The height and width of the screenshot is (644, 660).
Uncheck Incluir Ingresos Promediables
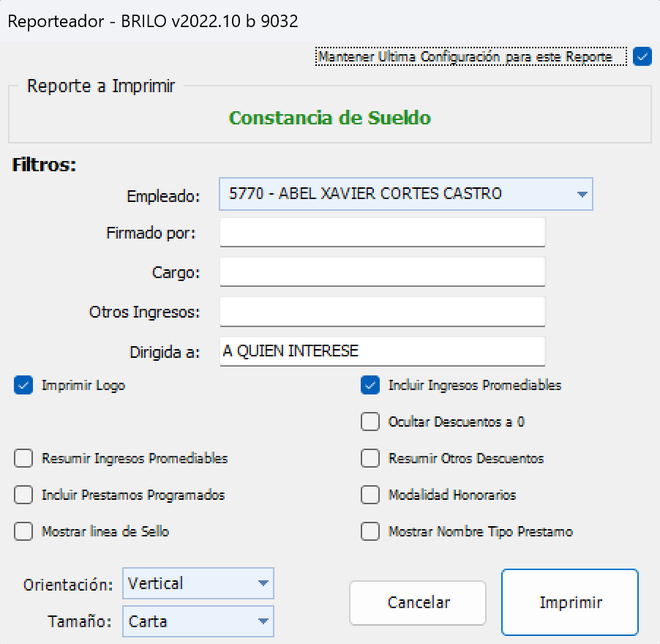pyautogui.click(x=370, y=384)
